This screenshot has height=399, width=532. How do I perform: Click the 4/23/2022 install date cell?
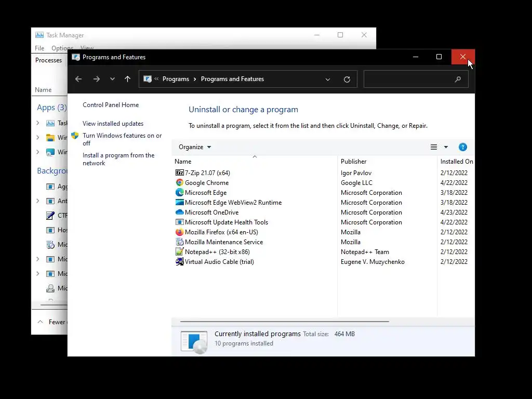click(454, 212)
